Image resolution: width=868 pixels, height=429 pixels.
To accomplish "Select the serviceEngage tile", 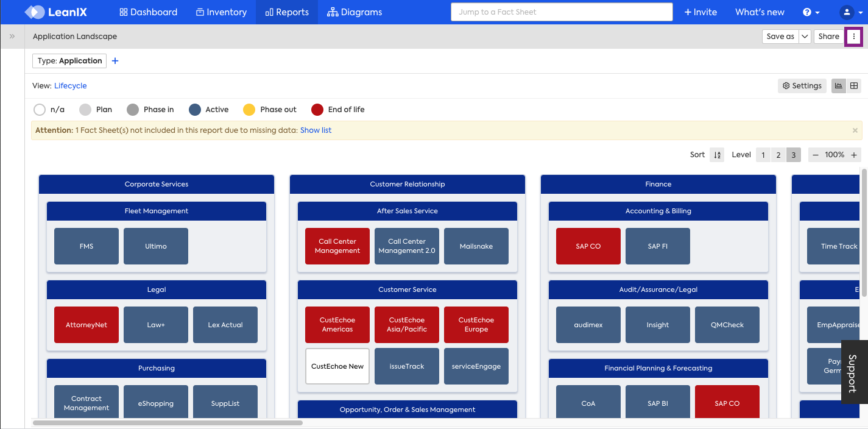I will click(476, 366).
